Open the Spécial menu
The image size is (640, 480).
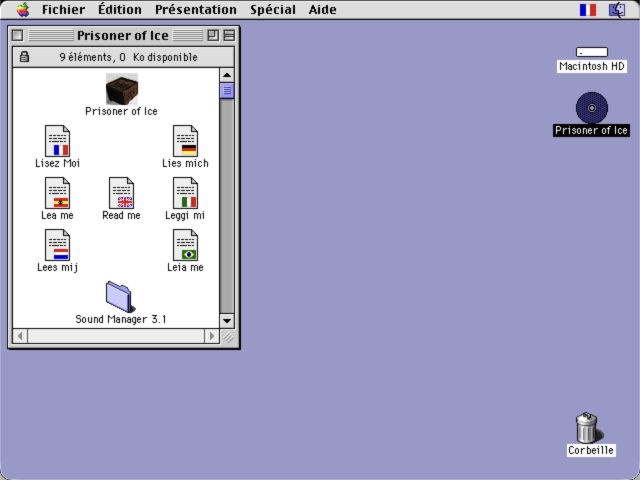coord(273,9)
